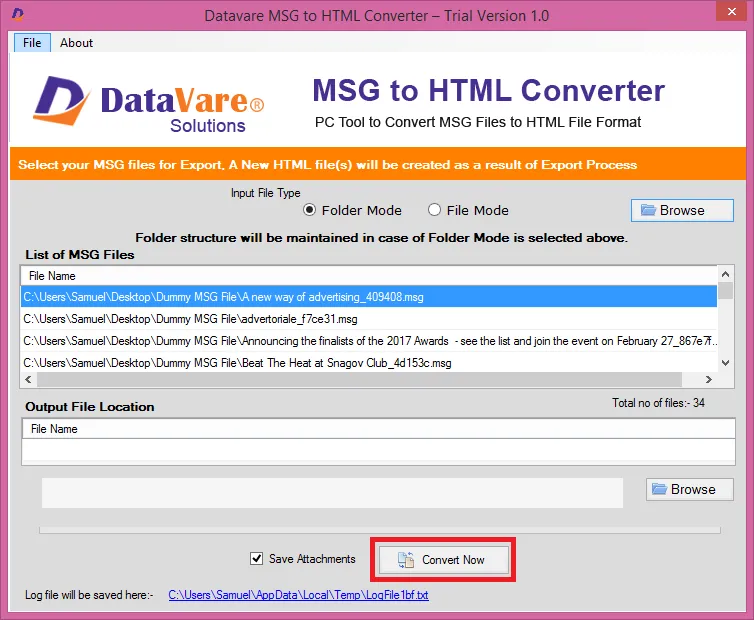Click the vertical scrollbar thumb of file list

click(x=726, y=291)
